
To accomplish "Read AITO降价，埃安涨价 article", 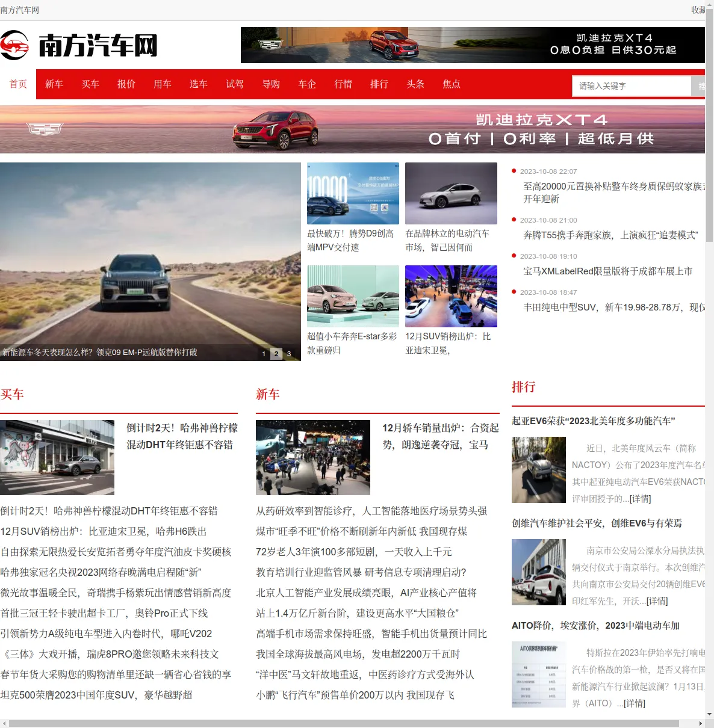I will (x=596, y=626).
